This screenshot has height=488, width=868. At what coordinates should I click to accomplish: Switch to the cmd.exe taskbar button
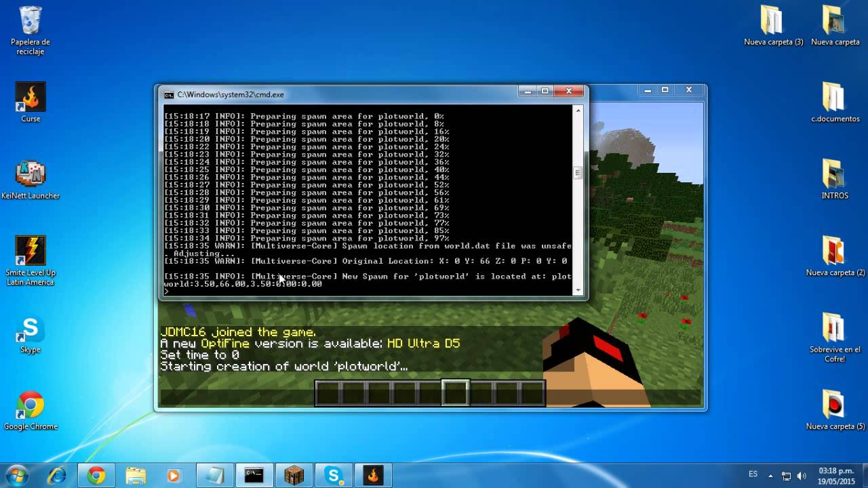(x=254, y=476)
